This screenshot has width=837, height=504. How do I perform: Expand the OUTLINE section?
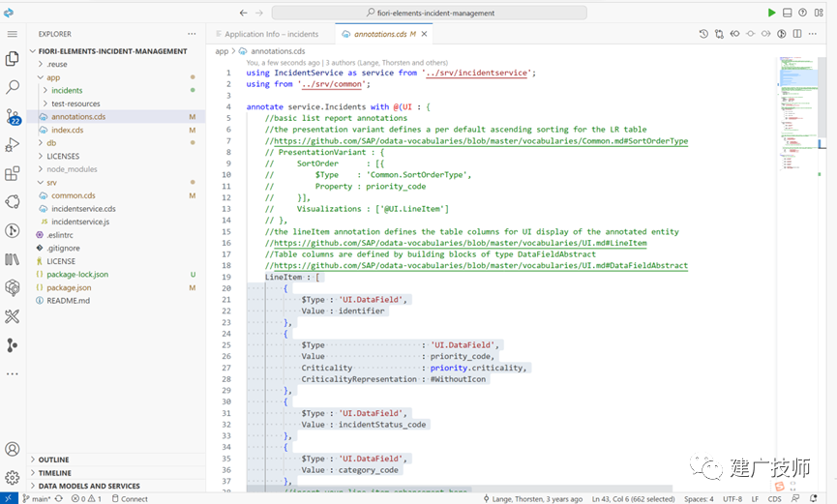(116, 460)
